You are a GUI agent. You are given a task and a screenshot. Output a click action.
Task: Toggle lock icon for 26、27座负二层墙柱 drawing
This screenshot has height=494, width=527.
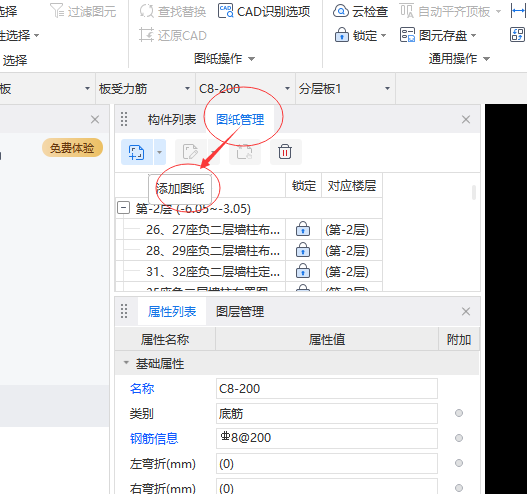pos(303,230)
